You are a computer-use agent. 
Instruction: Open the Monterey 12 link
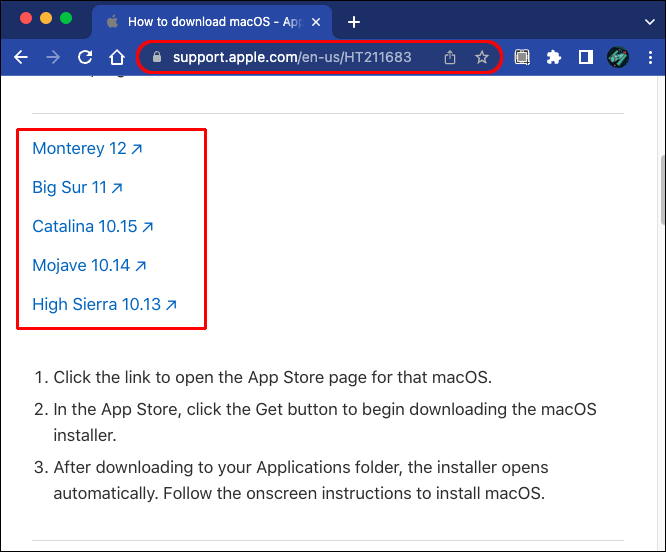click(x=87, y=149)
